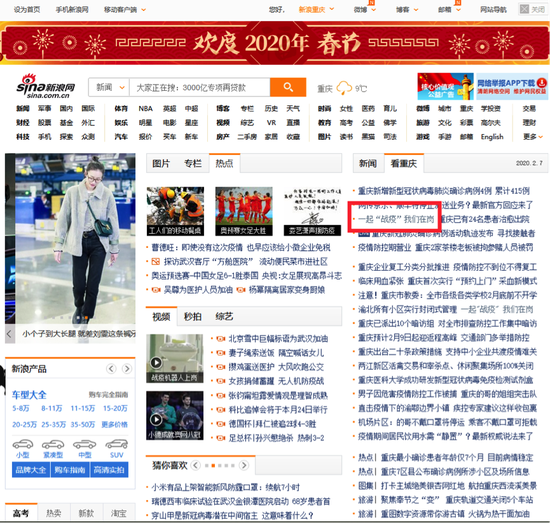Viewport: 550px width, 523px height.
Task: Play the 战疫机器人上岗 video thumbnail
Action: (x=175, y=358)
